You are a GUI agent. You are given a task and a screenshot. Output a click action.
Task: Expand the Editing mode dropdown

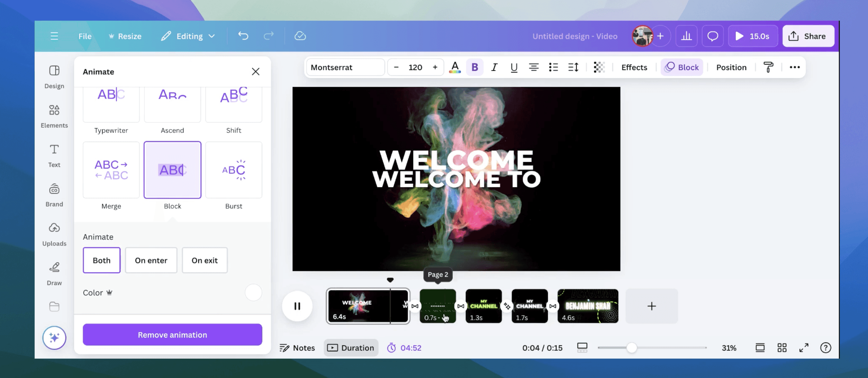(188, 36)
